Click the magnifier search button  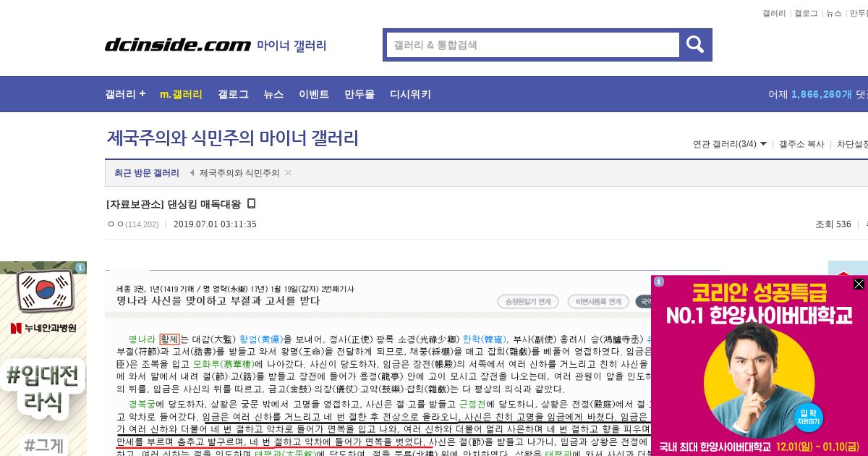pos(695,45)
